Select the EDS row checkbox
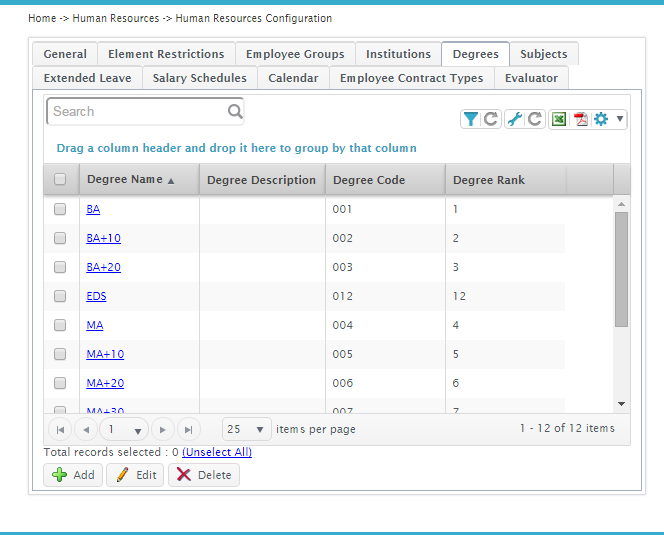The width and height of the screenshot is (664, 535). pos(60,296)
